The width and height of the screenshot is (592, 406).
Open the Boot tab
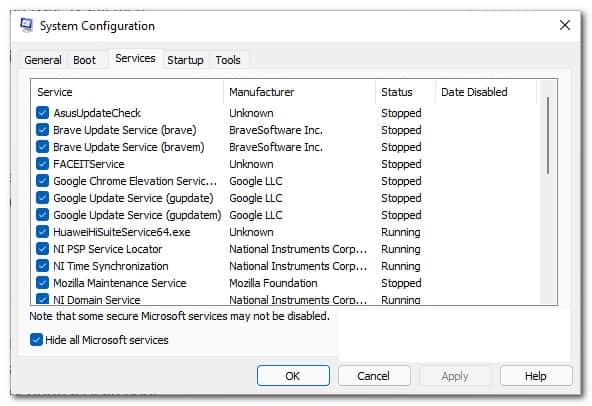pyautogui.click(x=84, y=60)
